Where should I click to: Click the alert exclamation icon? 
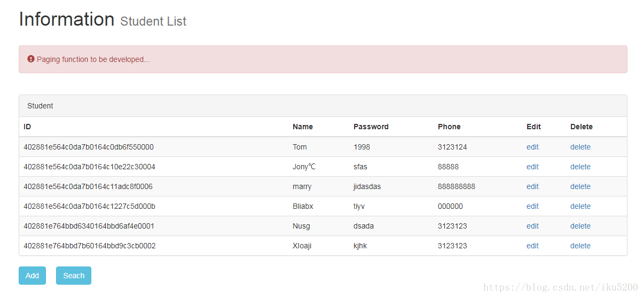pyautogui.click(x=31, y=59)
